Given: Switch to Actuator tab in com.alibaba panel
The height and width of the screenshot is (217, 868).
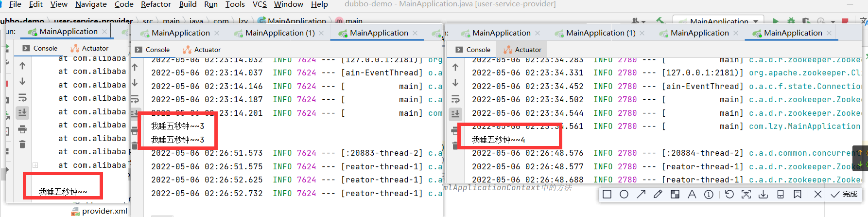Looking at the screenshot, I should click(x=89, y=48).
